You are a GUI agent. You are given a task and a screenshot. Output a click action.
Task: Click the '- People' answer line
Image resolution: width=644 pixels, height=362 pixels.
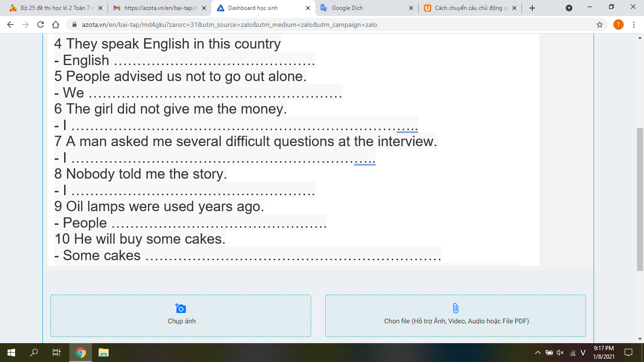pyautogui.click(x=190, y=223)
